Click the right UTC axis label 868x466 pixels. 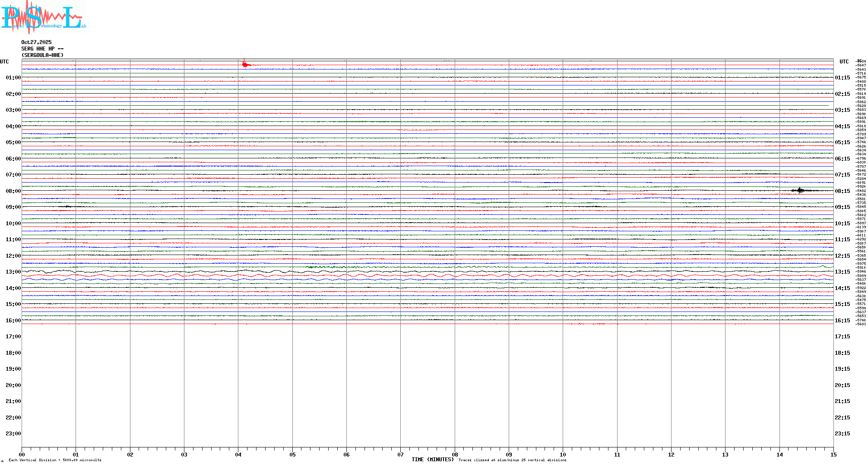click(x=844, y=62)
